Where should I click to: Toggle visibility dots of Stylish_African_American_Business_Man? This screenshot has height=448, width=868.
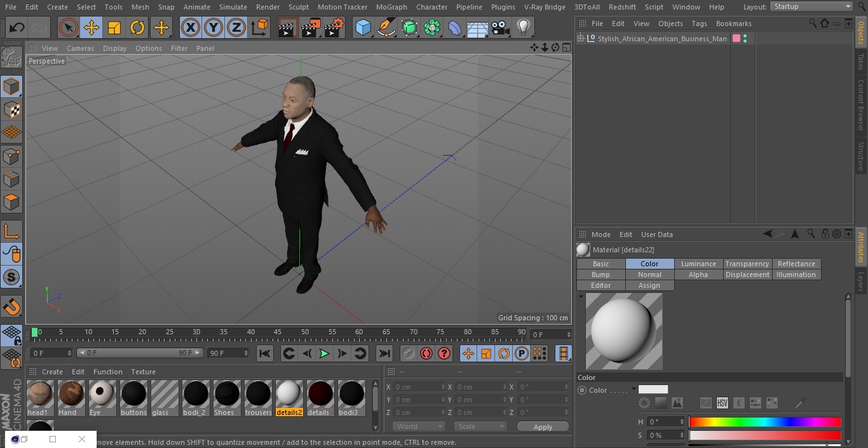click(x=745, y=39)
